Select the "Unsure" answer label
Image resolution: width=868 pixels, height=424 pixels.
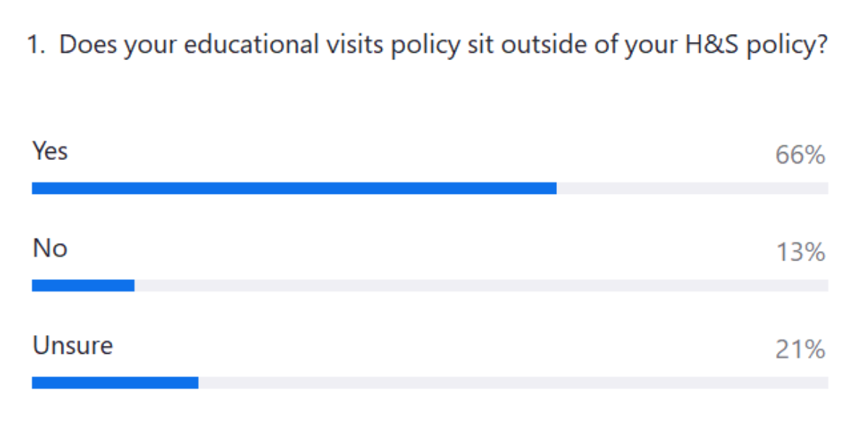(72, 346)
